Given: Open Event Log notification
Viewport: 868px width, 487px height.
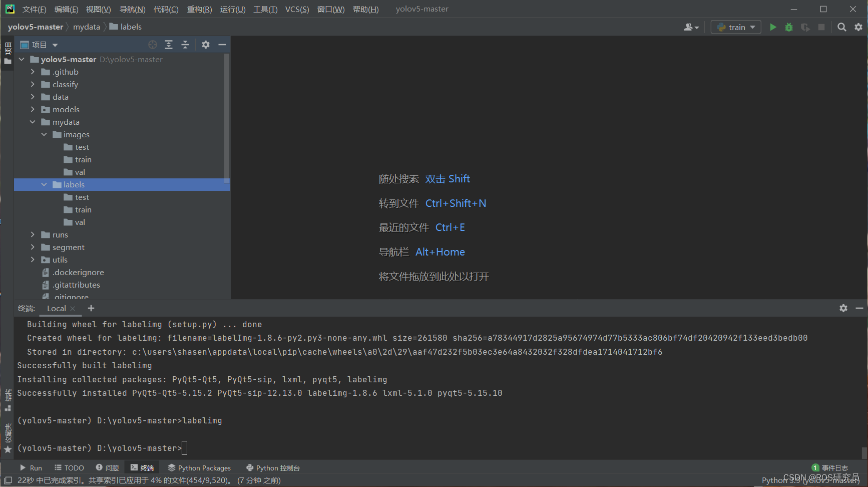Looking at the screenshot, I should click(830, 467).
